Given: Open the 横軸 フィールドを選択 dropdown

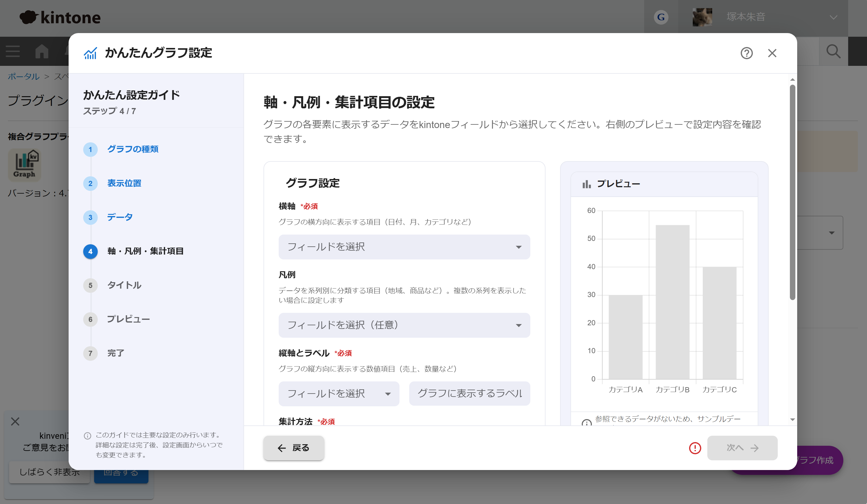Looking at the screenshot, I should pos(404,247).
